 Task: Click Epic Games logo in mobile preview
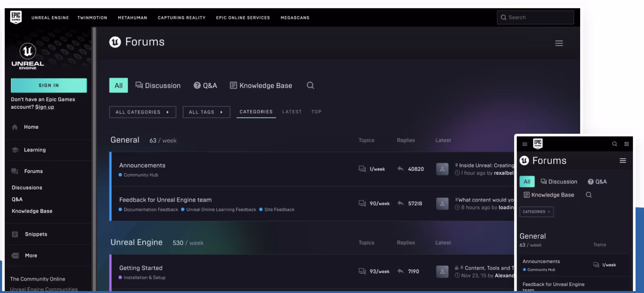538,144
